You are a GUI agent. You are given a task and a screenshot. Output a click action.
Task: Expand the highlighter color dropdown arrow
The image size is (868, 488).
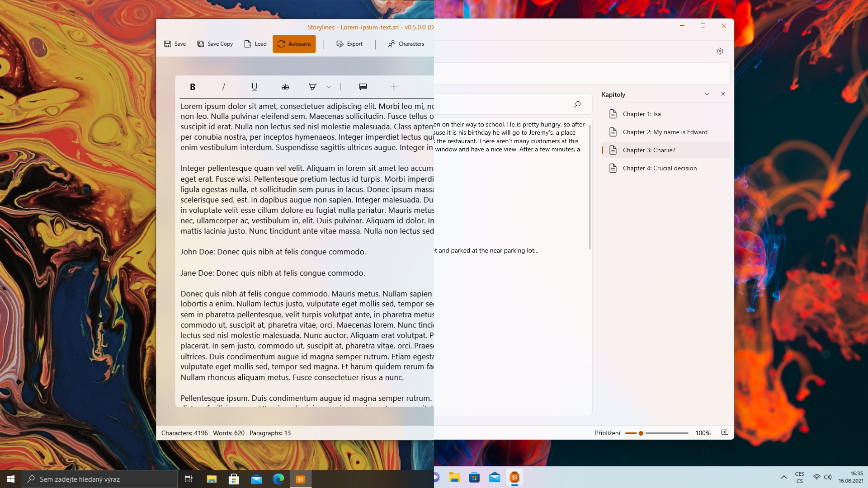coord(329,87)
